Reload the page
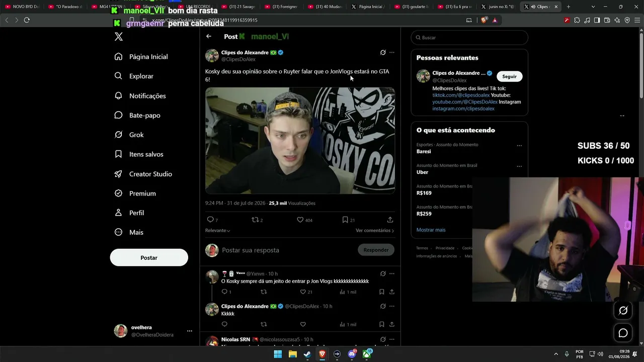Screen dimensions: 644x362 [x=27, y=20]
